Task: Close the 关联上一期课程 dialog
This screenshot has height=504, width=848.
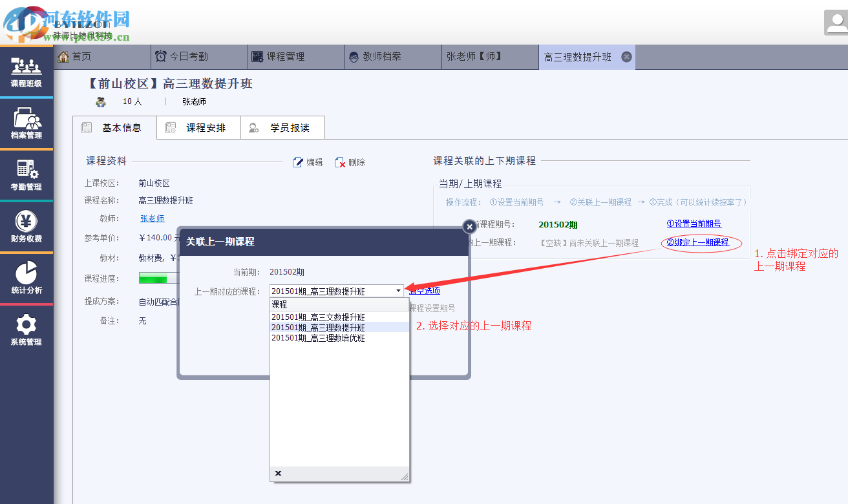Action: point(470,227)
